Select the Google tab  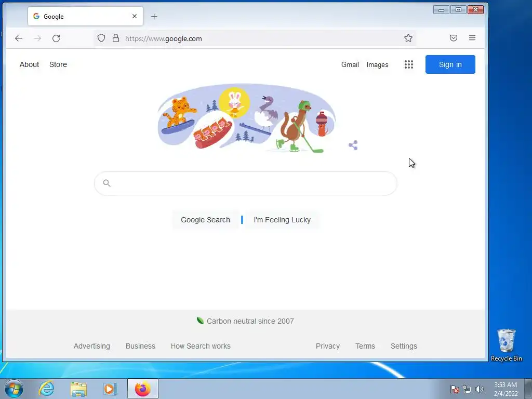click(x=86, y=16)
